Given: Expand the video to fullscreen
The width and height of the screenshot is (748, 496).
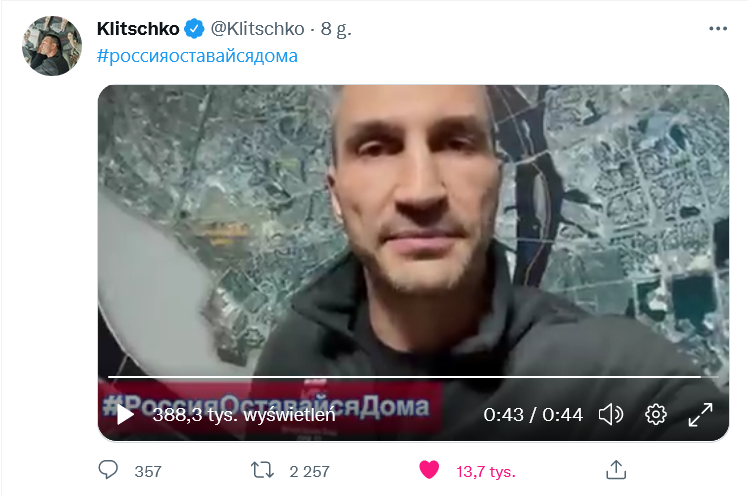Looking at the screenshot, I should pos(700,414).
